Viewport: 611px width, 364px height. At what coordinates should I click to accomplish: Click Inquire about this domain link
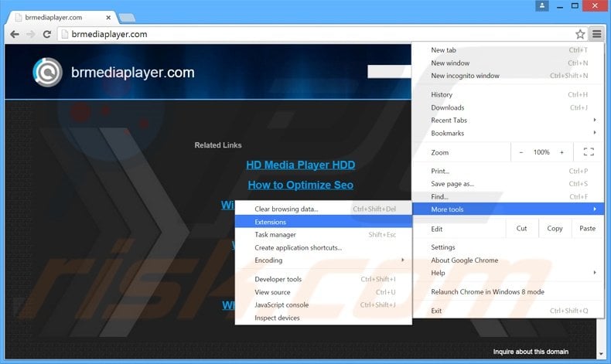click(x=531, y=352)
